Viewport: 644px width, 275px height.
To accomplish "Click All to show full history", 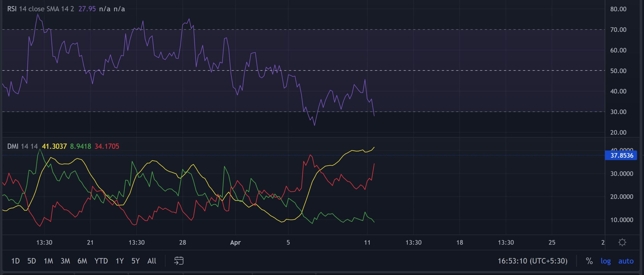I will [x=151, y=261].
